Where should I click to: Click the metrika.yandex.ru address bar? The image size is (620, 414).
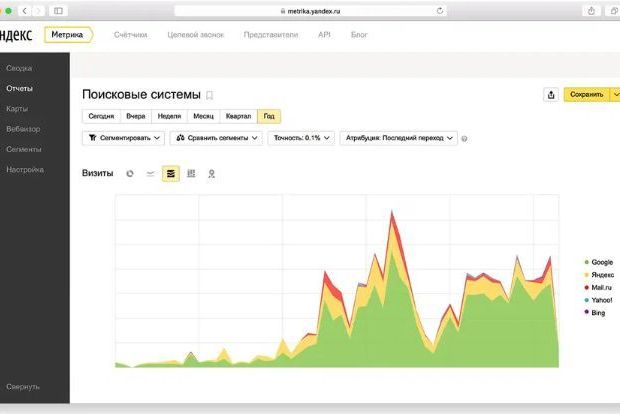pos(310,11)
